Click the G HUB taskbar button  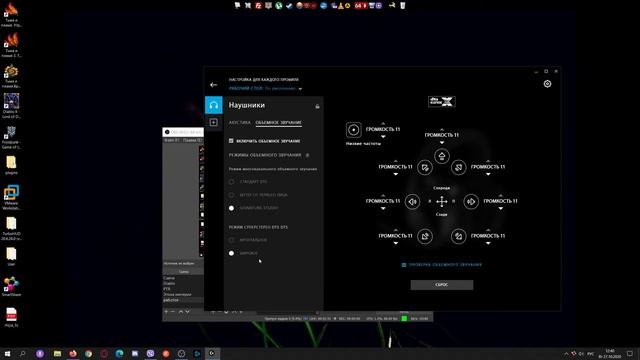point(212,353)
